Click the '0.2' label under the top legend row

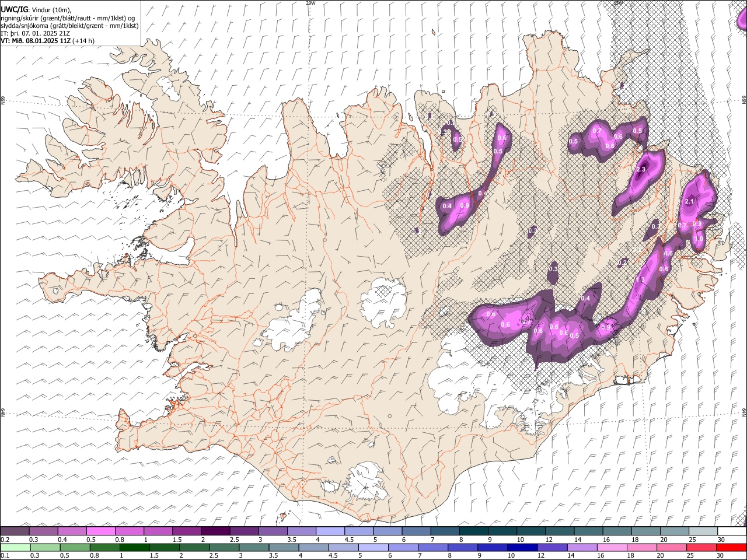5,540
